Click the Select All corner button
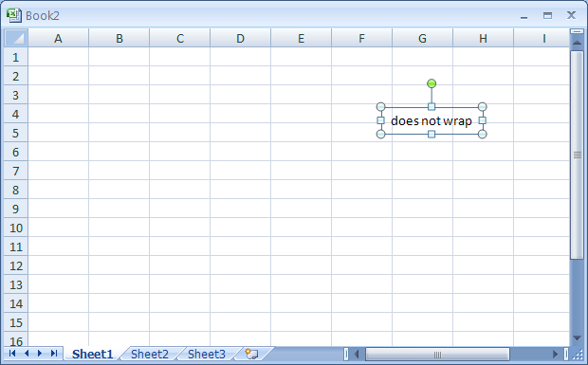This screenshot has width=588, height=365. coord(16,38)
